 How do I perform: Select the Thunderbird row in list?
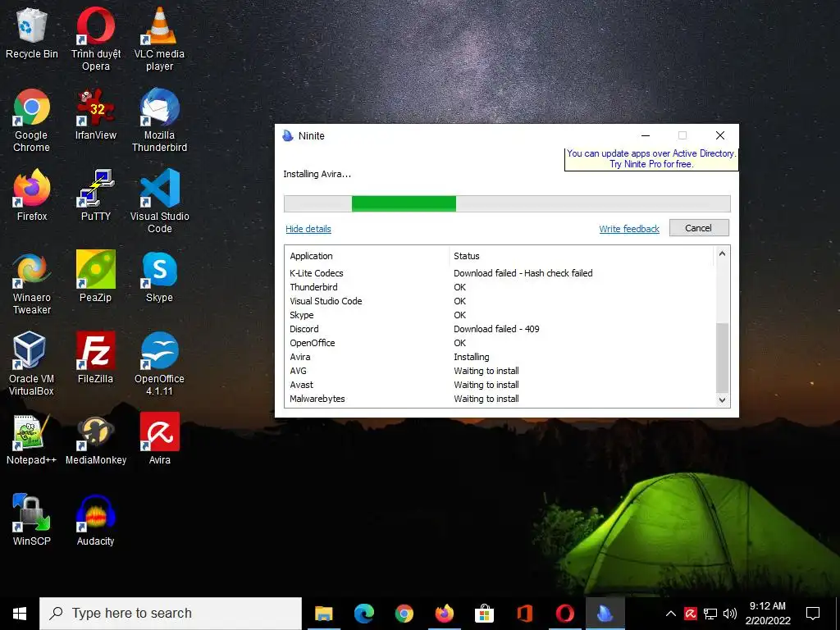pos(500,287)
